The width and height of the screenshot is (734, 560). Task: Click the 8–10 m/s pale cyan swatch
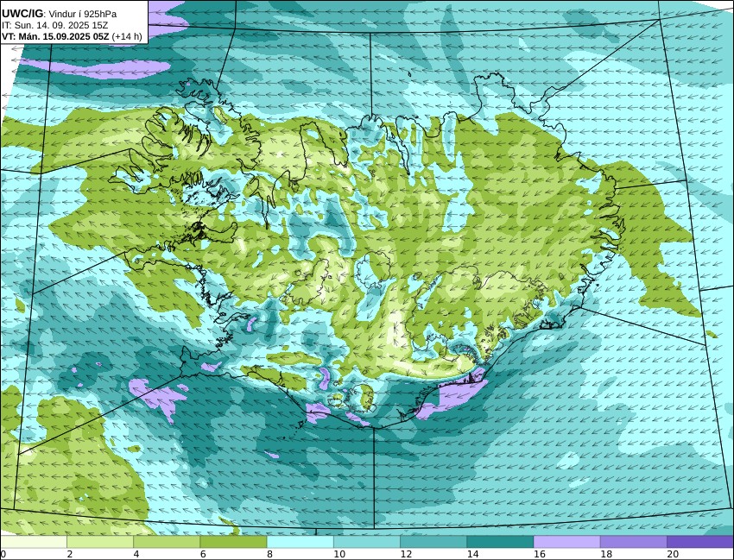pos(300,542)
